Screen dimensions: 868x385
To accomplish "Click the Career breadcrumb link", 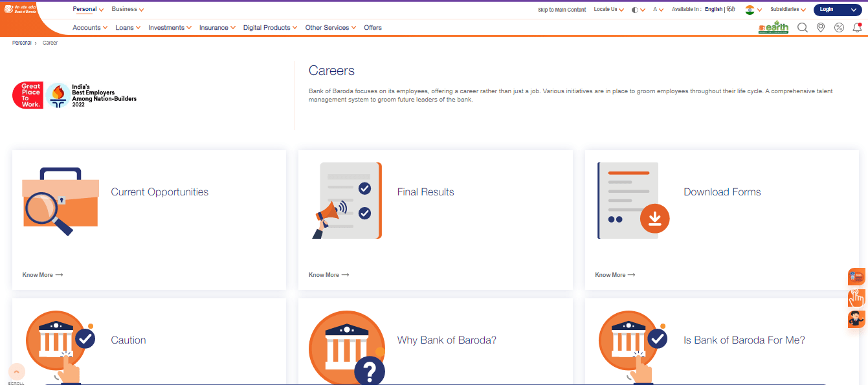I will coord(50,42).
